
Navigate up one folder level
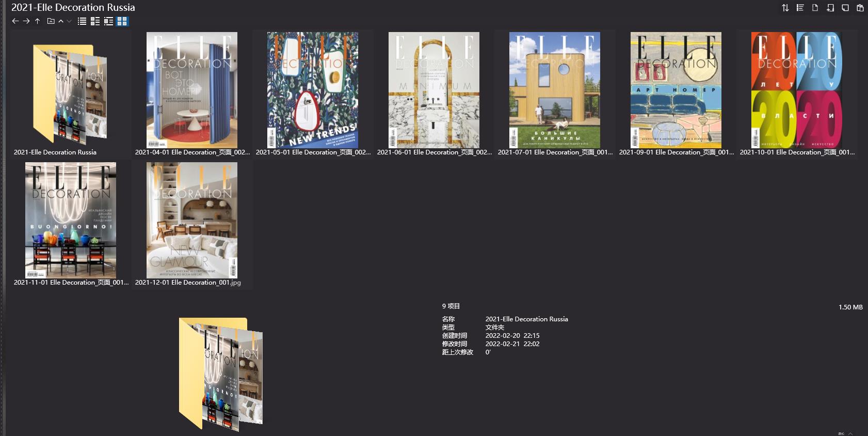37,21
